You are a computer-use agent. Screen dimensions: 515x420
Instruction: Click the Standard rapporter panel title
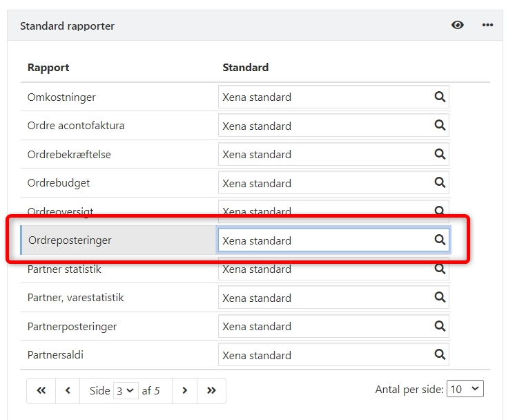click(67, 26)
